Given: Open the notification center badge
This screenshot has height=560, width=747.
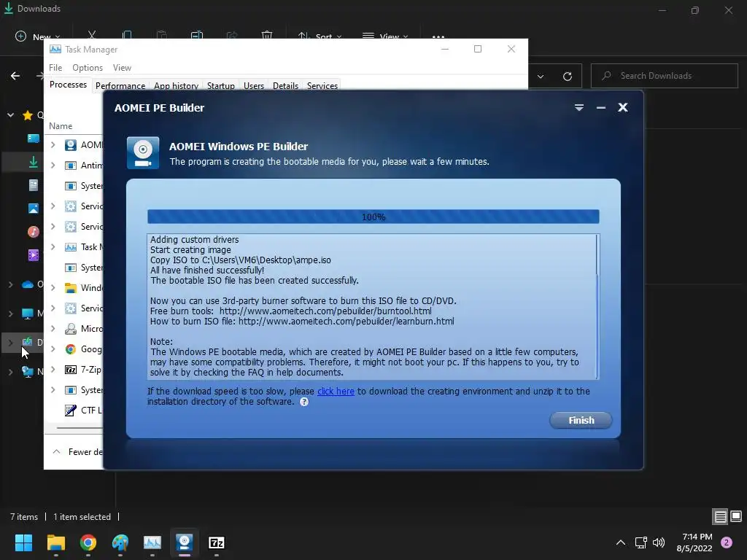Looking at the screenshot, I should pyautogui.click(x=727, y=542).
